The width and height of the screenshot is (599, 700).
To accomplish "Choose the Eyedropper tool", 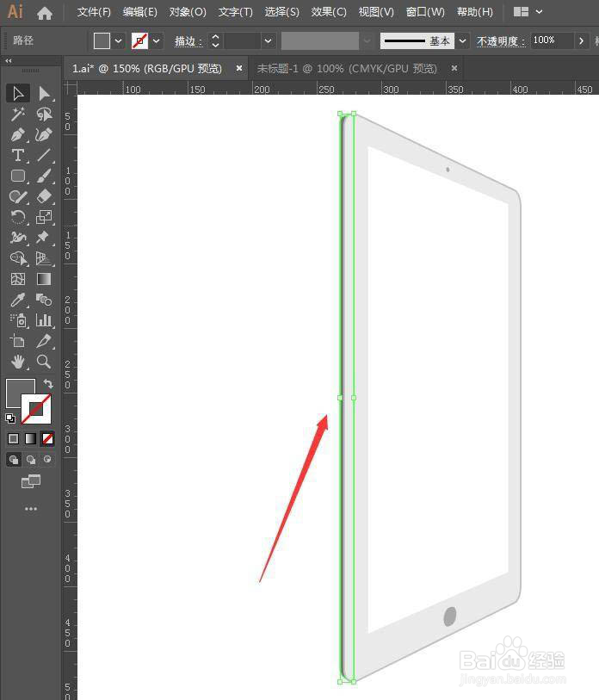I will coord(18,300).
